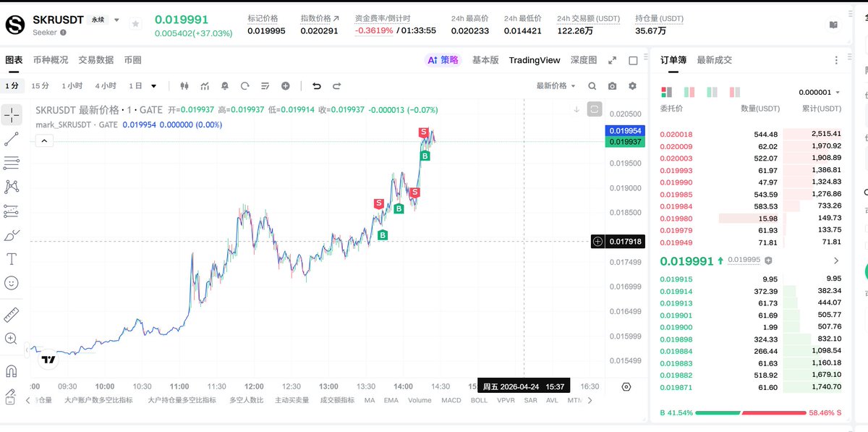The width and height of the screenshot is (868, 432).
Task: Add the BOLL indicator
Action: pos(479,400)
